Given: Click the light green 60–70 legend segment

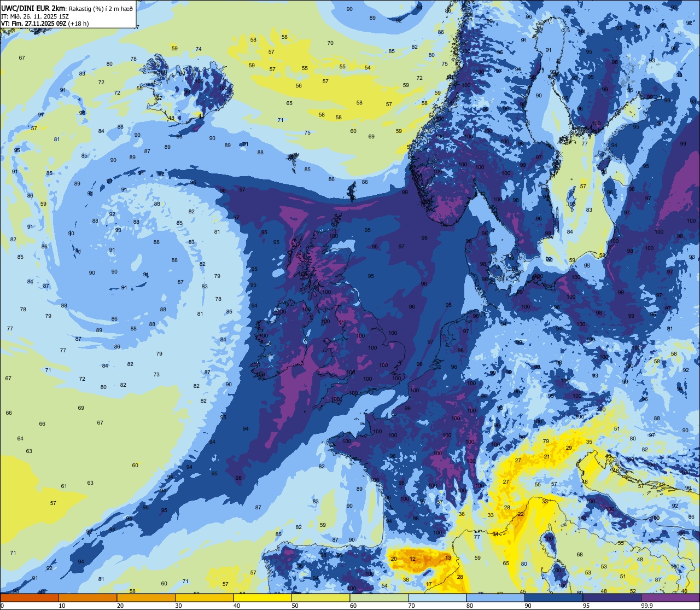Looking at the screenshot, I should (x=379, y=597).
